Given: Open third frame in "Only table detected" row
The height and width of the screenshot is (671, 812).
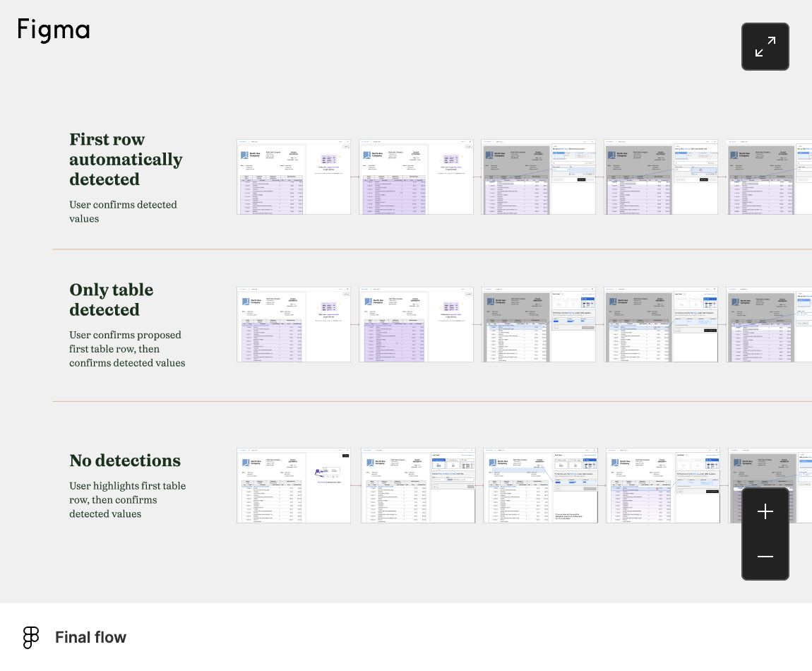Looking at the screenshot, I should click(x=539, y=325).
